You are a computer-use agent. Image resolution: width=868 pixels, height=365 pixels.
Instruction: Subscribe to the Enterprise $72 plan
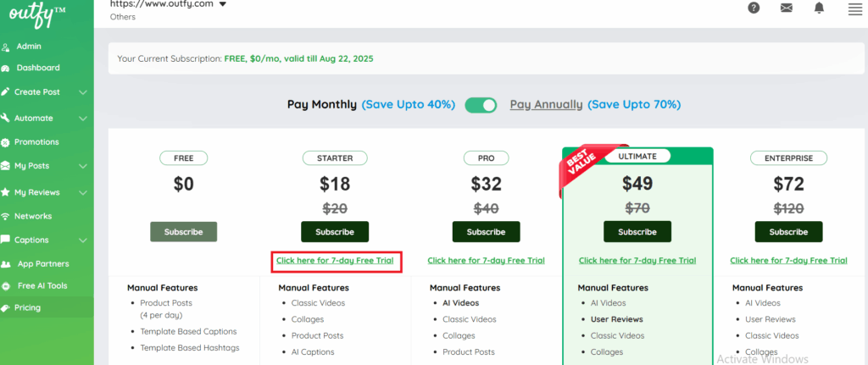point(788,232)
